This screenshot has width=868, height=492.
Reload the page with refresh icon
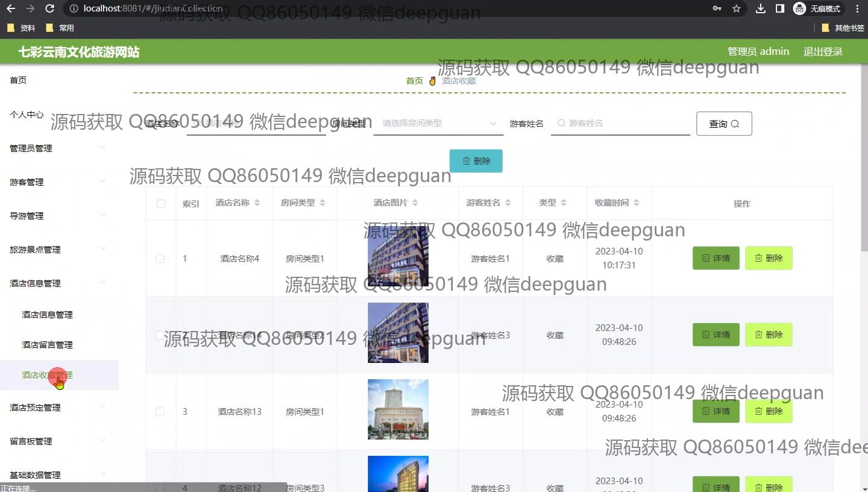click(x=50, y=8)
